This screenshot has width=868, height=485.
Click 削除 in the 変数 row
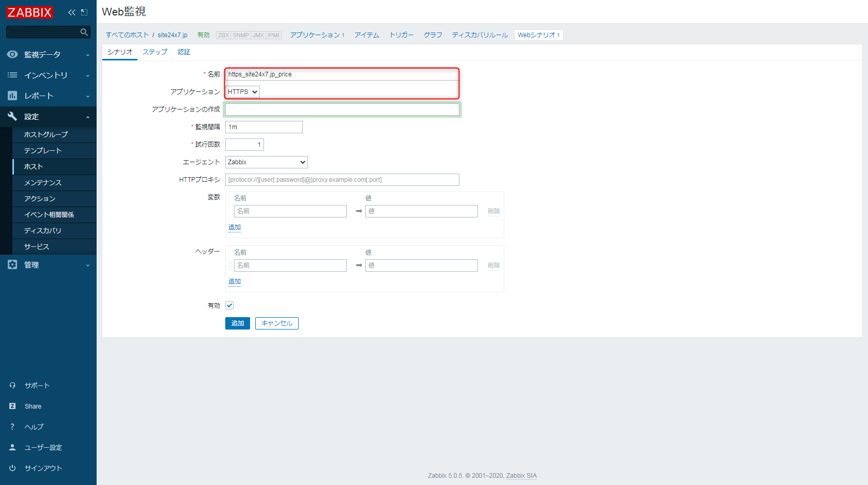tap(494, 211)
